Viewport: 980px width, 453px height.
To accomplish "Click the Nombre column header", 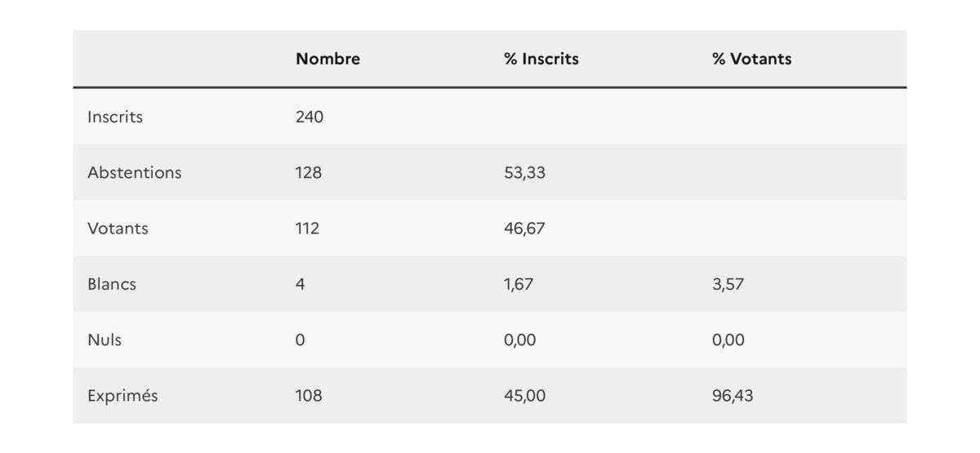I will point(327,59).
